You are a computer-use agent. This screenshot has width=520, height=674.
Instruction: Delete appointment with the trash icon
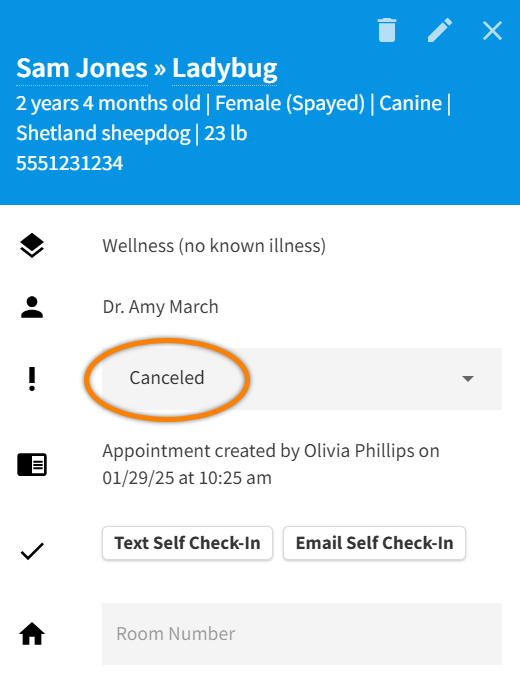(x=387, y=30)
